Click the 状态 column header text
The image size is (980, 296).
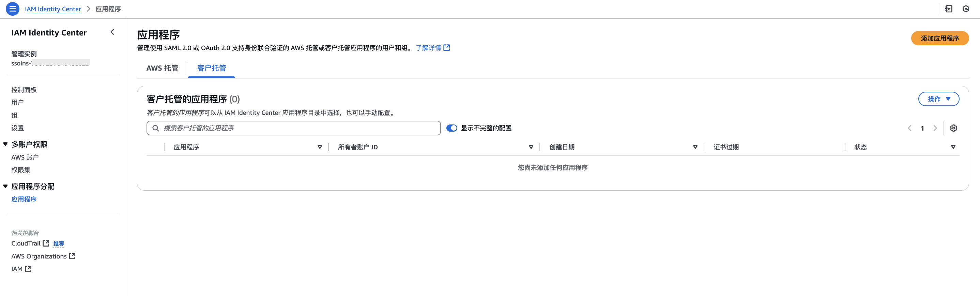point(860,147)
